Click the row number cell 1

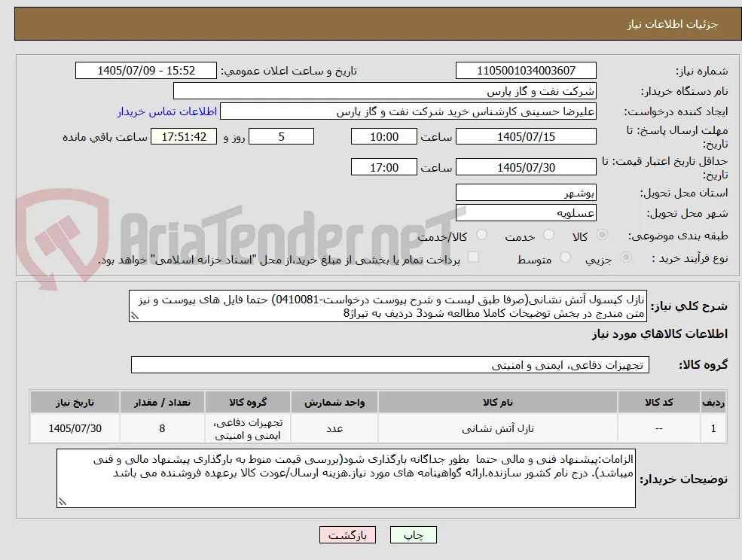[x=713, y=428]
